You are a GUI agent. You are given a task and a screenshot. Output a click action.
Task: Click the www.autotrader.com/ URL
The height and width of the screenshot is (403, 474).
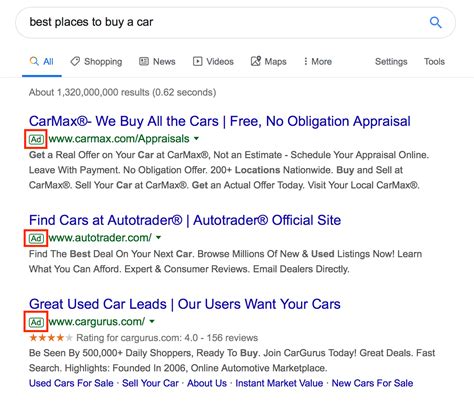pyautogui.click(x=100, y=238)
